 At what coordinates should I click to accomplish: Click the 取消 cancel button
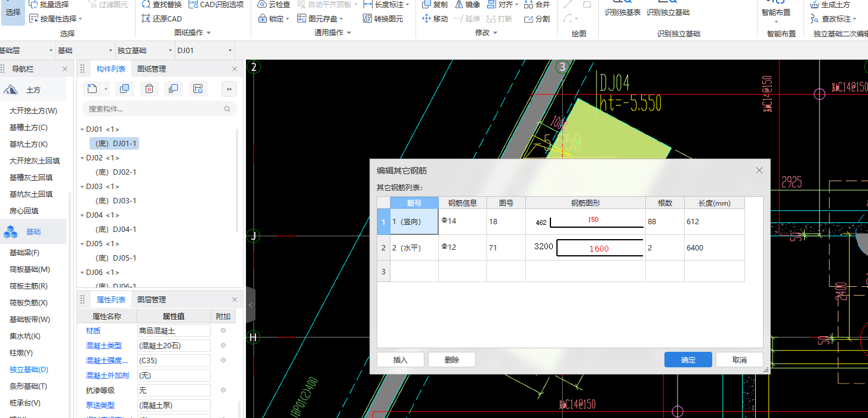740,360
